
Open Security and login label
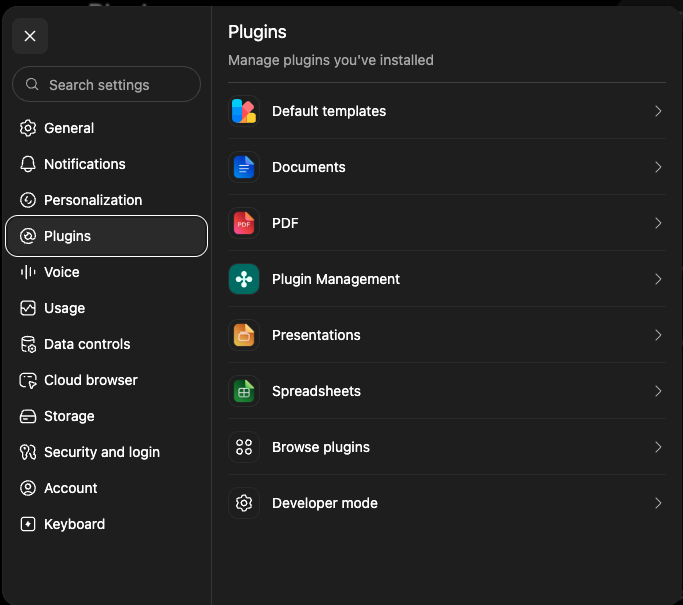[102, 452]
